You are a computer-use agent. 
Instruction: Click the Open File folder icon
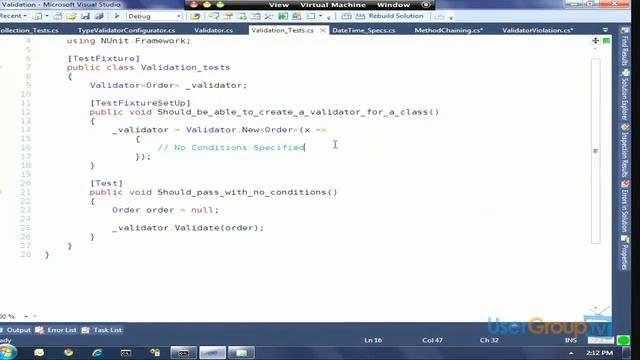71,16
